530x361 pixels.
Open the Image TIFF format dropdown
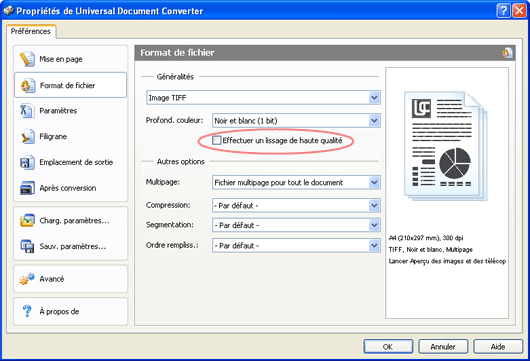pyautogui.click(x=374, y=98)
